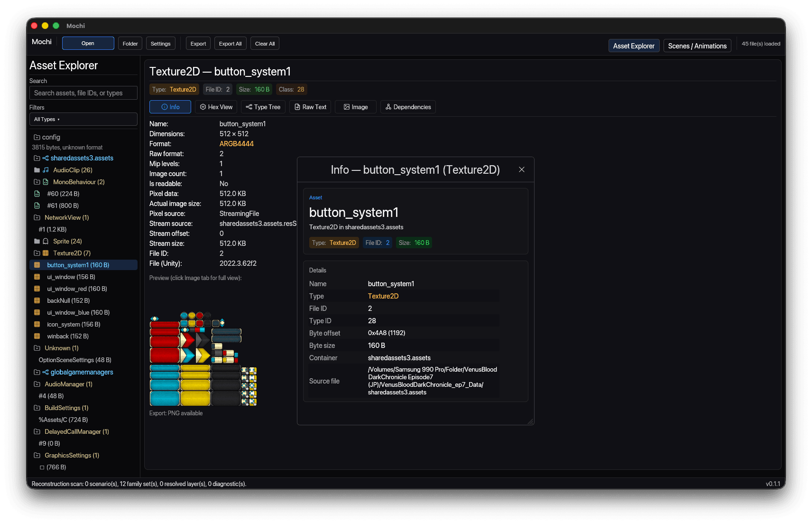Collapse the Texture2D (7) group
Viewport: 812px width, 524px height.
(x=37, y=253)
